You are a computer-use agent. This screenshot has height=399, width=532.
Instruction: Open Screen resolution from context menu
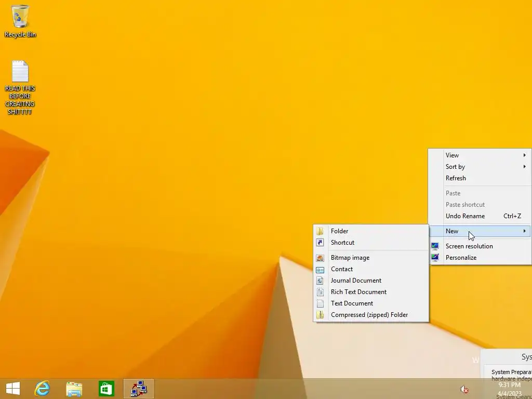click(x=480, y=246)
